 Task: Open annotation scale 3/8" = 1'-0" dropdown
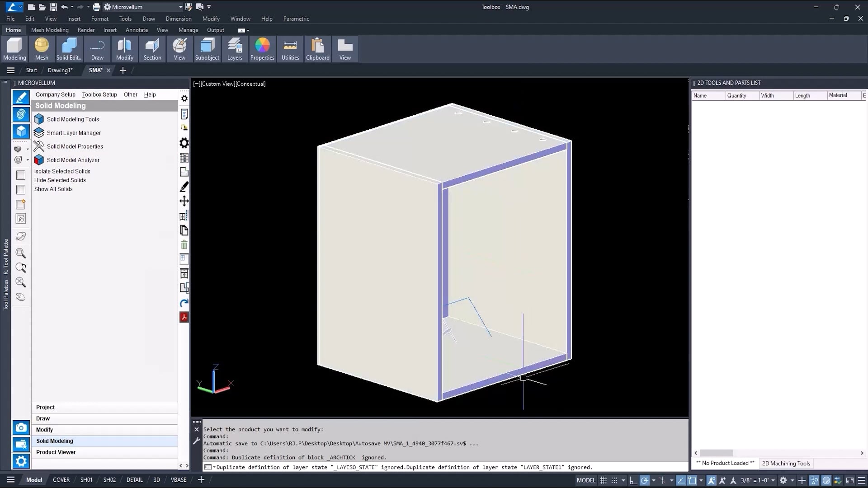pyautogui.click(x=758, y=480)
